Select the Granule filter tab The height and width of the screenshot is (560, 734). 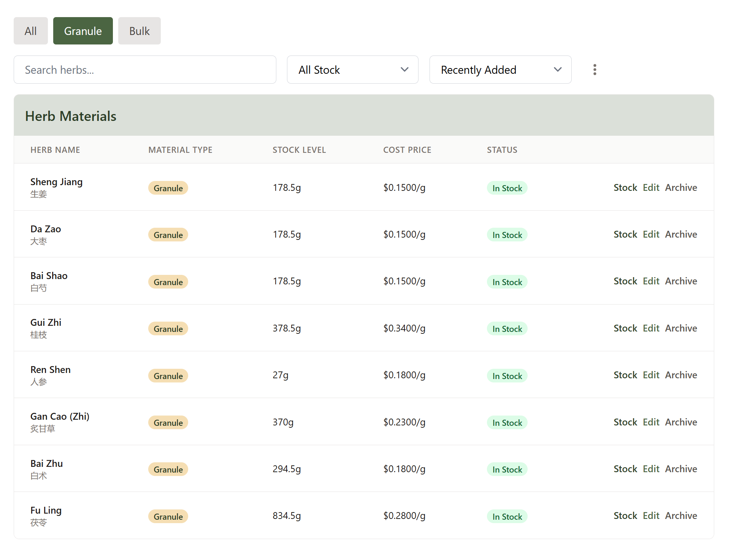coord(82,31)
